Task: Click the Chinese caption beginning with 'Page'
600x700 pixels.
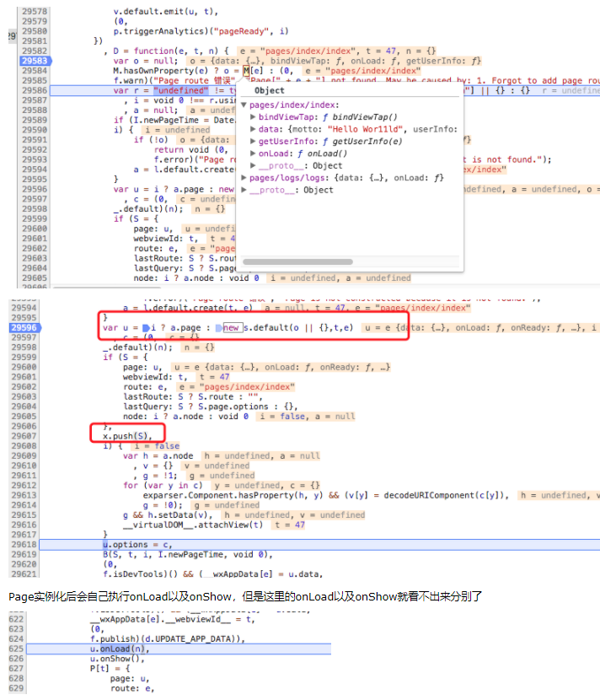Action: click(x=245, y=596)
